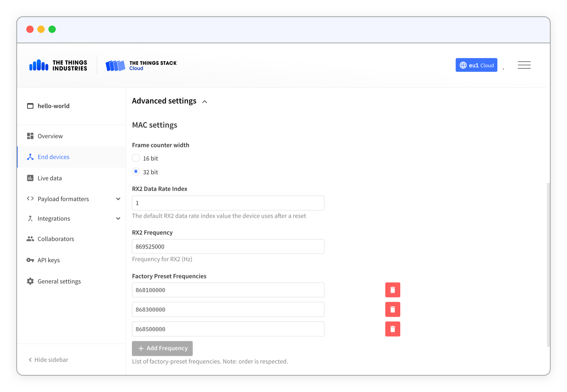Viewport: 567px width, 392px height.
Task: Click the hello-world application icon
Action: coord(30,106)
